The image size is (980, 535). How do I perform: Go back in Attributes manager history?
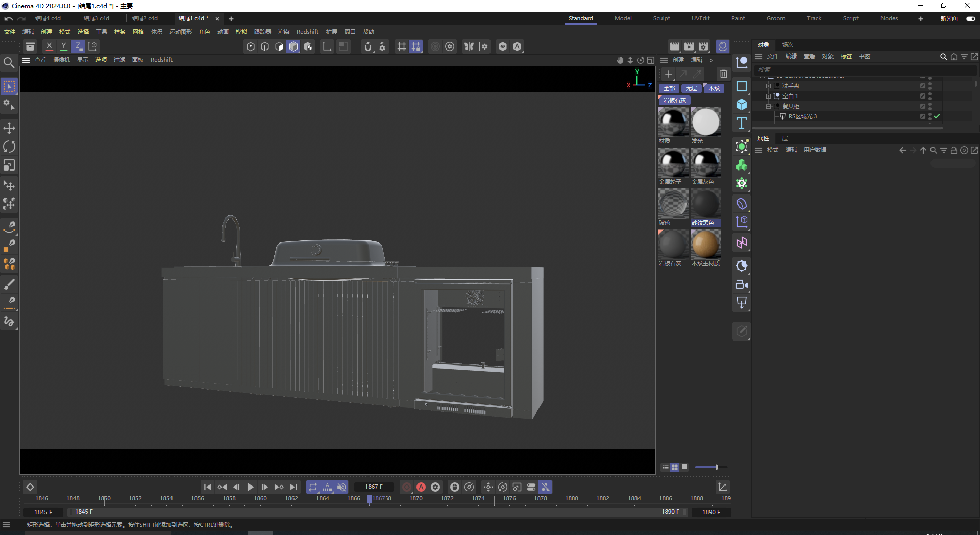coord(903,150)
